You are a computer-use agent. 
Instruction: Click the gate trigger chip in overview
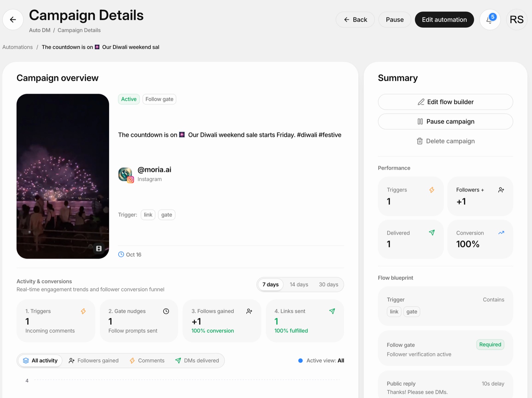point(167,215)
